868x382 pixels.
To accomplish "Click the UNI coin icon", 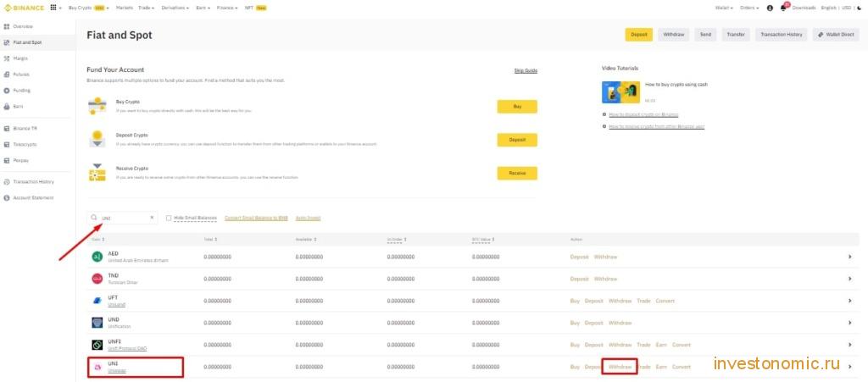I will [97, 367].
